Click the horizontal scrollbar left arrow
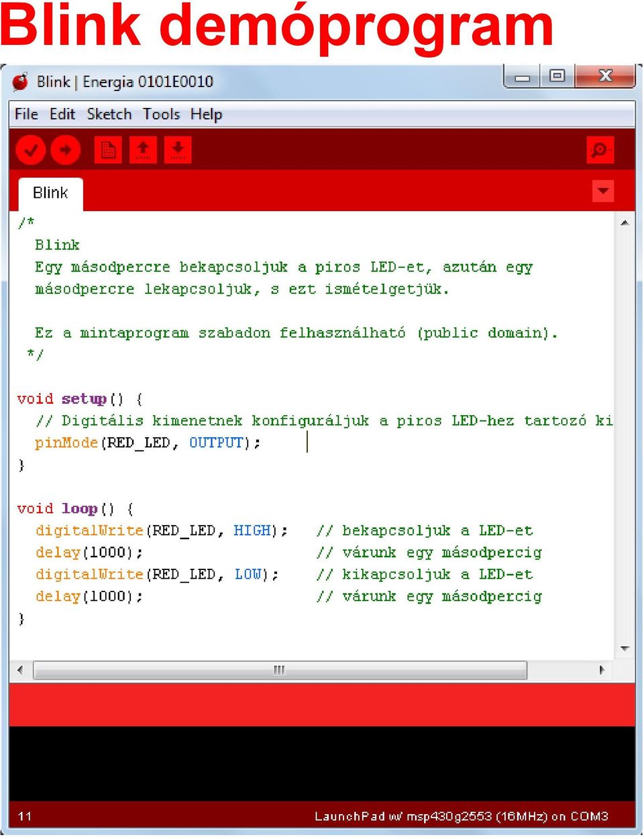The width and height of the screenshot is (644, 839). pyautogui.click(x=19, y=669)
